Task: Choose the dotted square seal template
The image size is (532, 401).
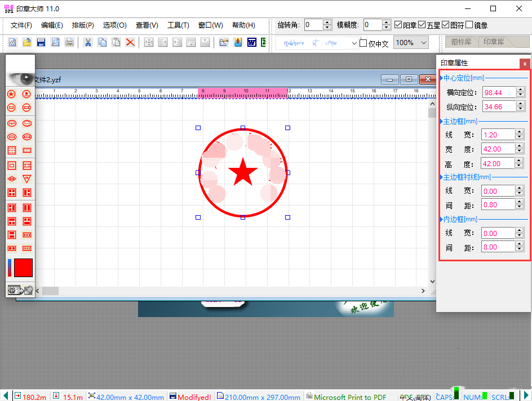Action: click(x=11, y=150)
